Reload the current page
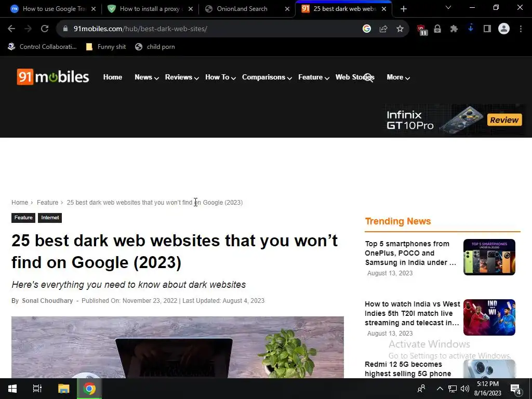 [45, 29]
